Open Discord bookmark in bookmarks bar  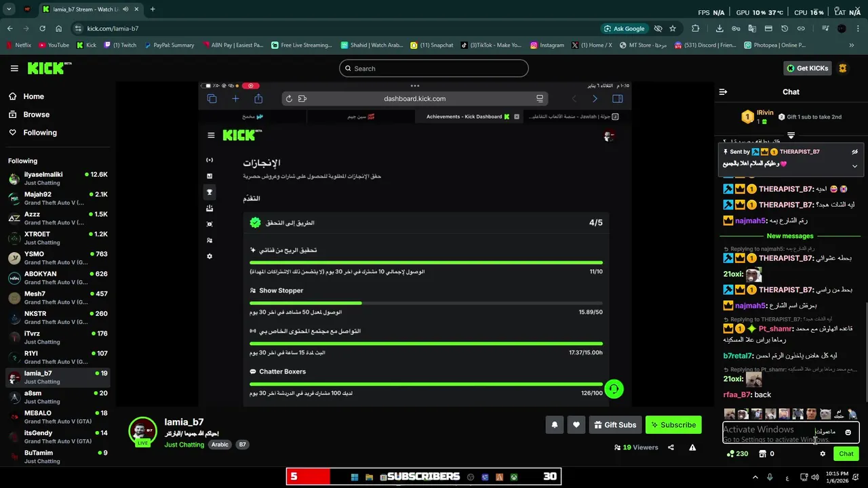706,45
